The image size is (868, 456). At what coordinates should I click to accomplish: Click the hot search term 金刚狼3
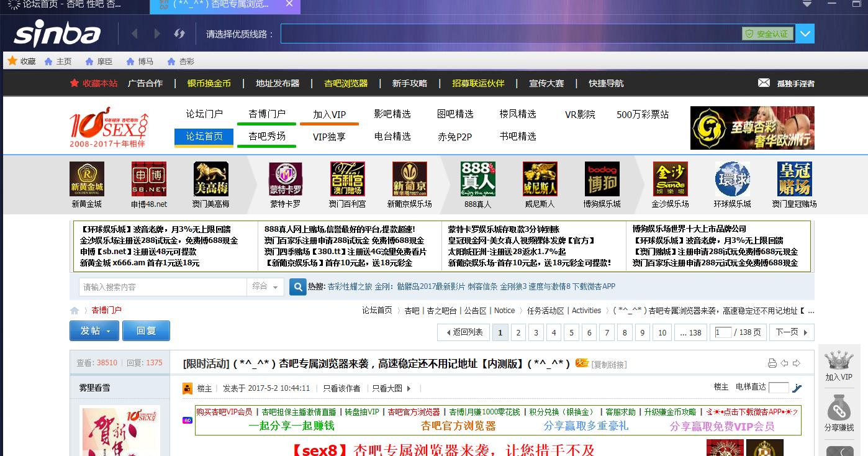[513, 286]
